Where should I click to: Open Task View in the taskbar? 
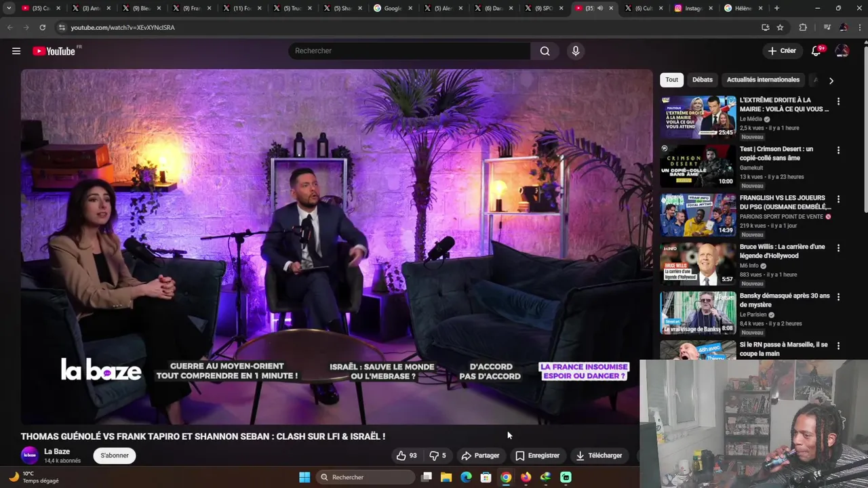point(427,477)
